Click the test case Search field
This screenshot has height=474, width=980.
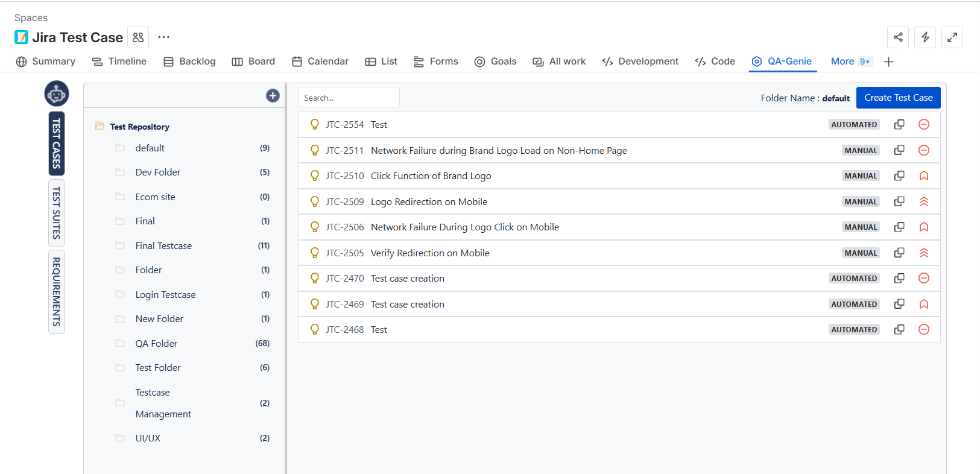tap(349, 98)
